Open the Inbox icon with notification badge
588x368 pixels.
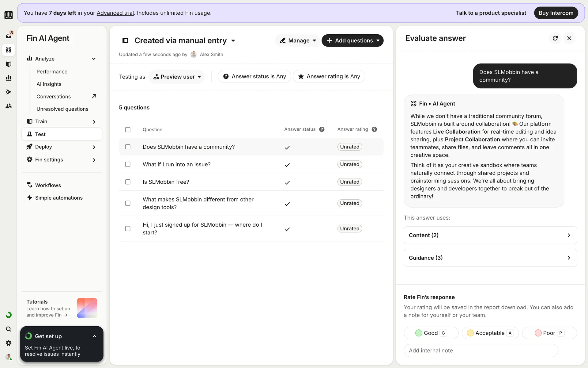point(9,36)
